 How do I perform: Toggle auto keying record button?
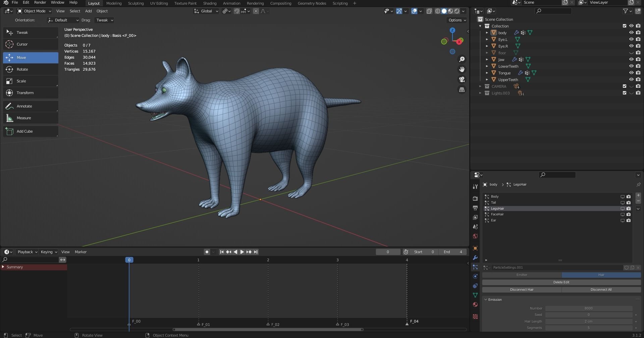click(207, 252)
